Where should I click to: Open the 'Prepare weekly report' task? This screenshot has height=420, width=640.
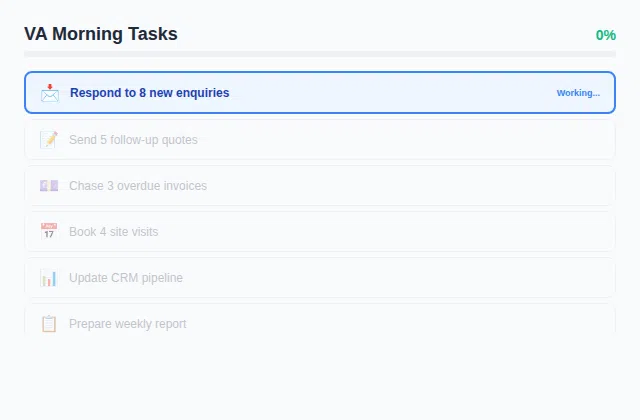pyautogui.click(x=127, y=324)
